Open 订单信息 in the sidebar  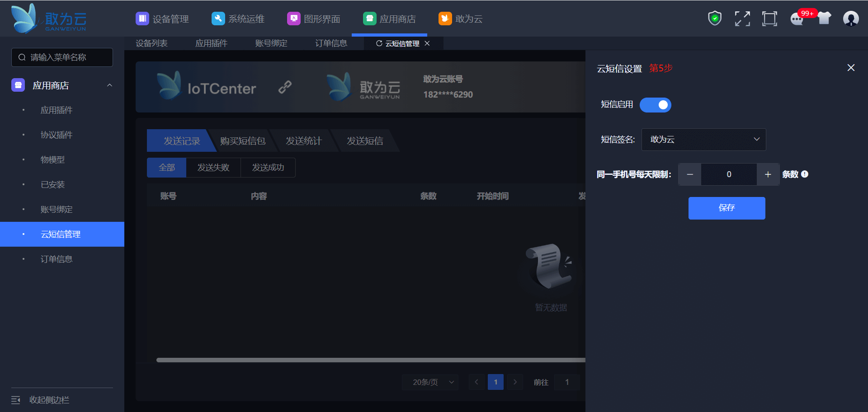click(x=57, y=259)
